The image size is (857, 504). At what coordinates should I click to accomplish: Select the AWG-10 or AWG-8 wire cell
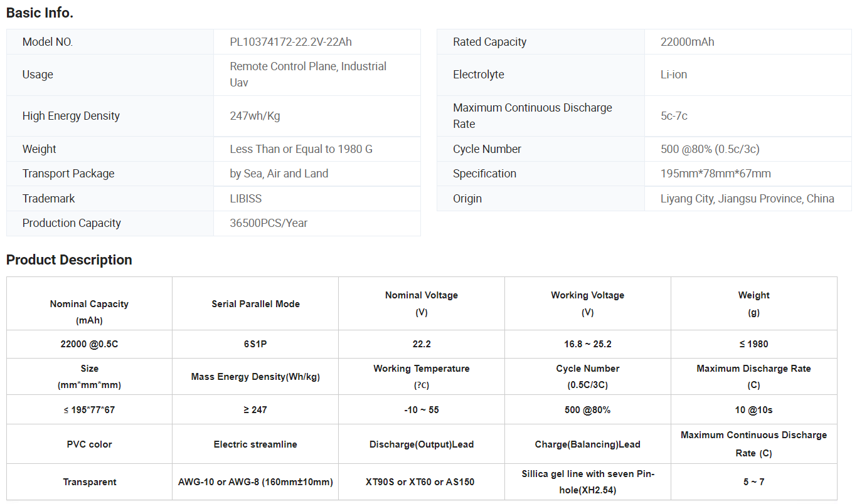[255, 482]
